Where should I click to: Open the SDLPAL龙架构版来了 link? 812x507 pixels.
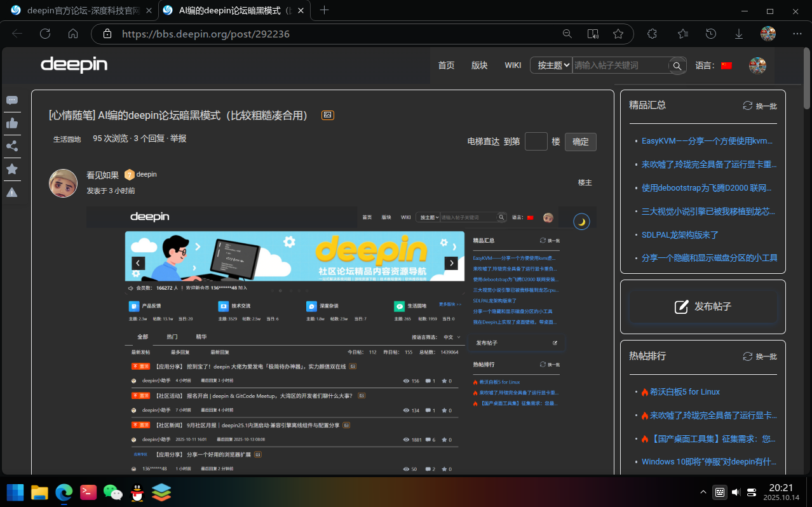tap(680, 234)
